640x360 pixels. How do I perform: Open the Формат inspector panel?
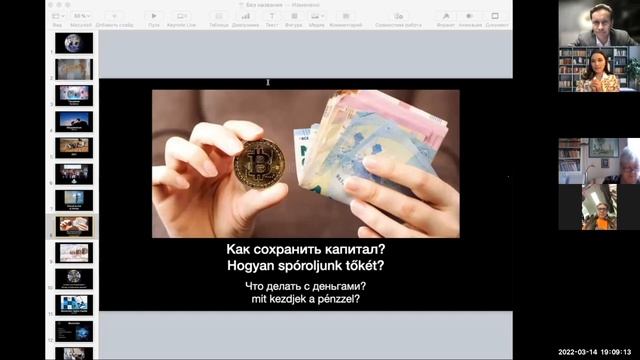pos(446,16)
